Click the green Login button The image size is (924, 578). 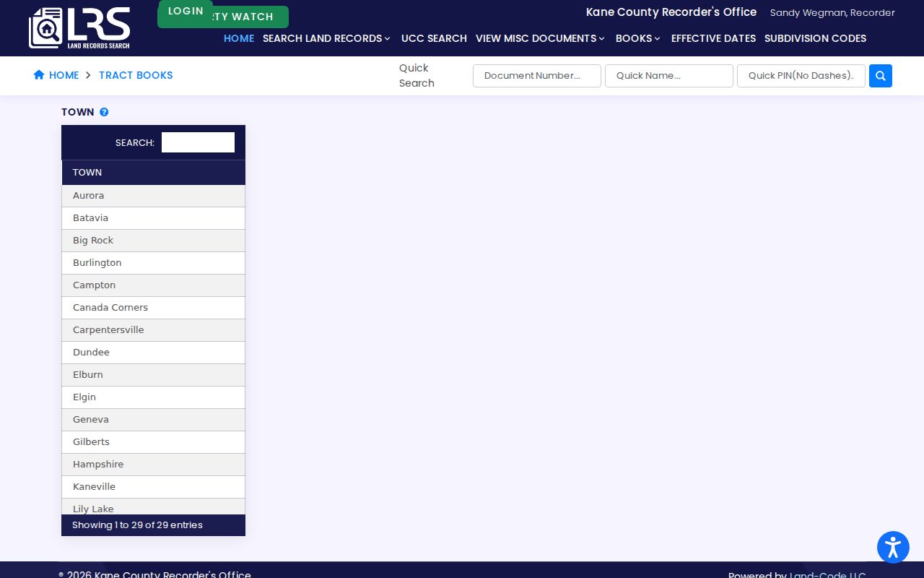pyautogui.click(x=186, y=11)
